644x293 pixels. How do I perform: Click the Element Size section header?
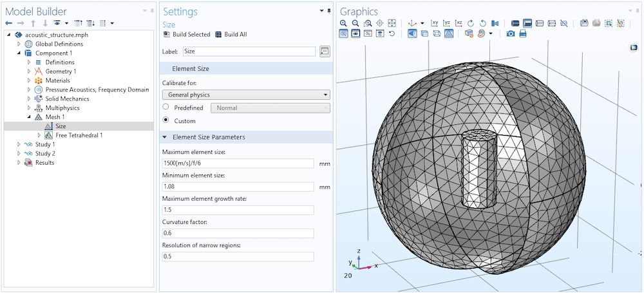click(x=246, y=69)
